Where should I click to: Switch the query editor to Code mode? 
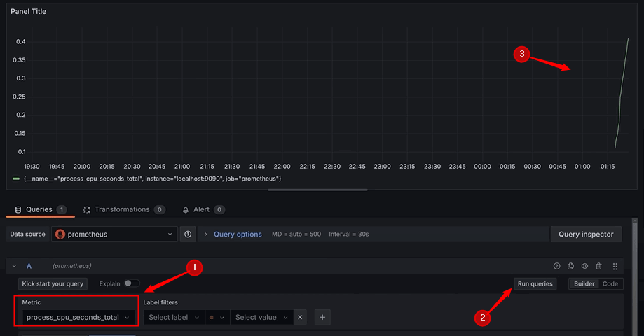click(610, 283)
